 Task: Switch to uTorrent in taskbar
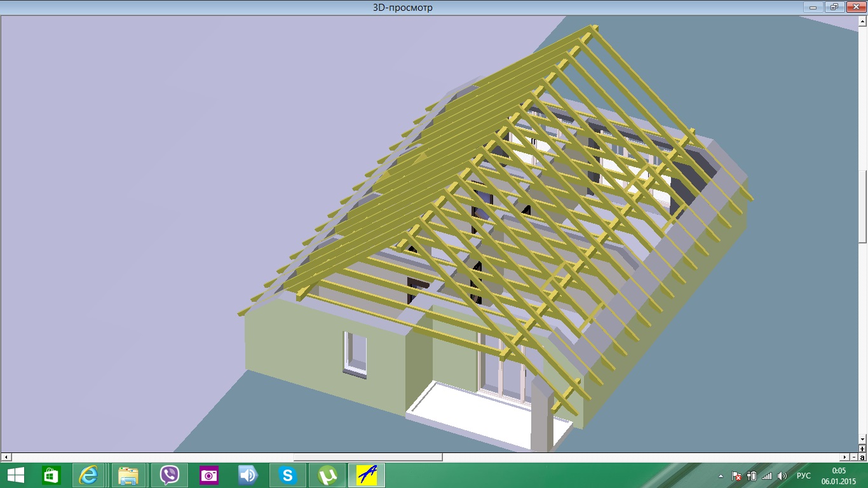[327, 475]
